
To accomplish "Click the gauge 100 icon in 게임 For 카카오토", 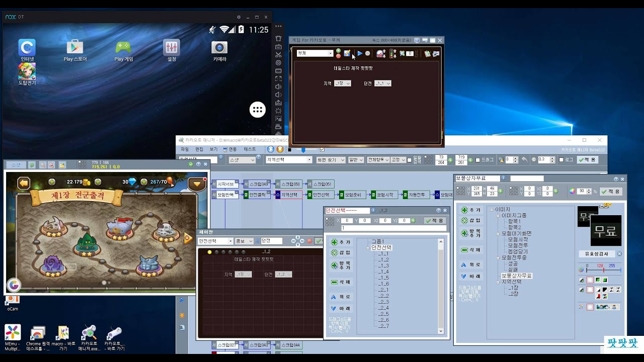I will [381, 53].
